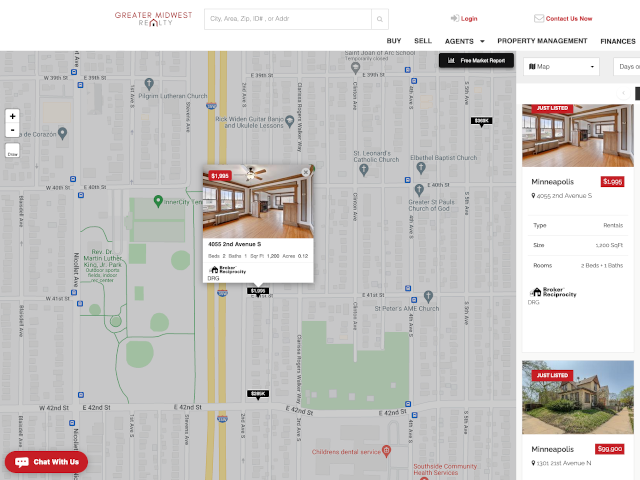Click location pin by 4055 2nd Avenue S
The height and width of the screenshot is (480, 640).
pyautogui.click(x=533, y=196)
